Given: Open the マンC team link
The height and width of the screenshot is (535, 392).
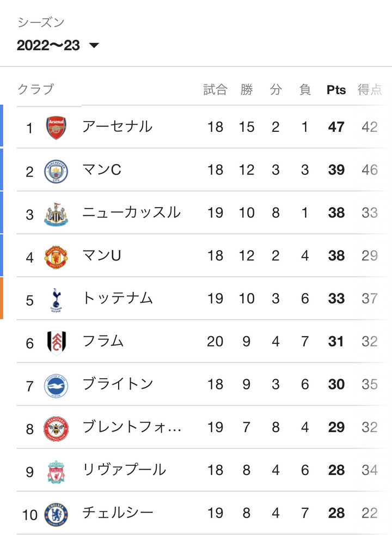Looking at the screenshot, I should click(102, 170).
